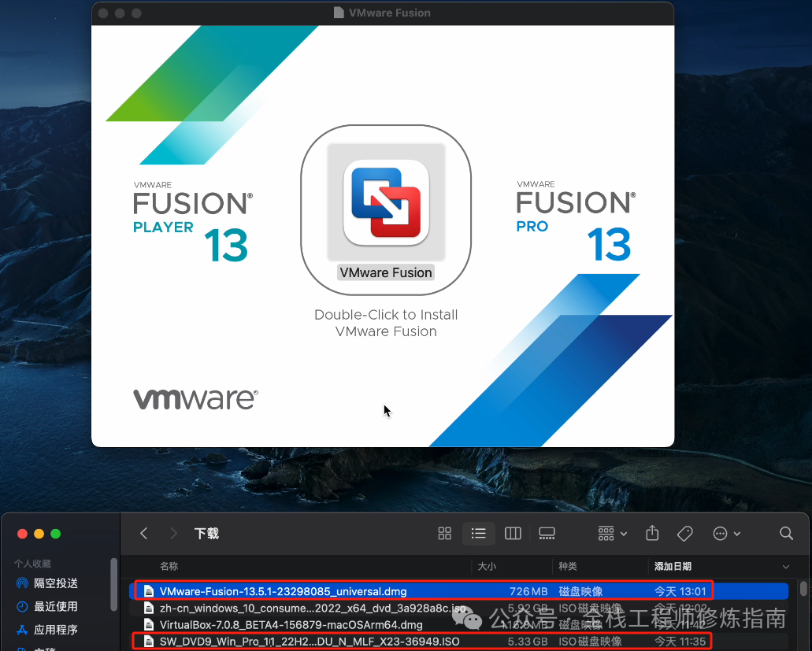Switch Finder to column view
The image size is (812, 651).
pyautogui.click(x=513, y=534)
